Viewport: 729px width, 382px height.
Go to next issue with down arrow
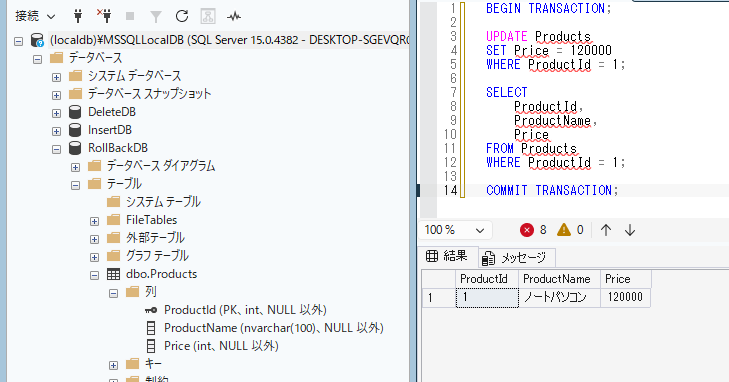pyautogui.click(x=630, y=230)
